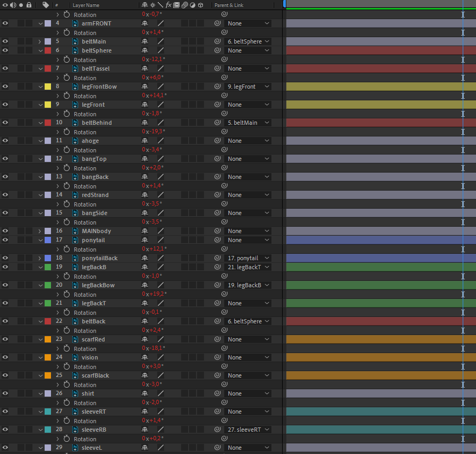Screen dimensions: 476x454
Task: Click the quality switch on scarfRed layer
Action: pos(160,339)
